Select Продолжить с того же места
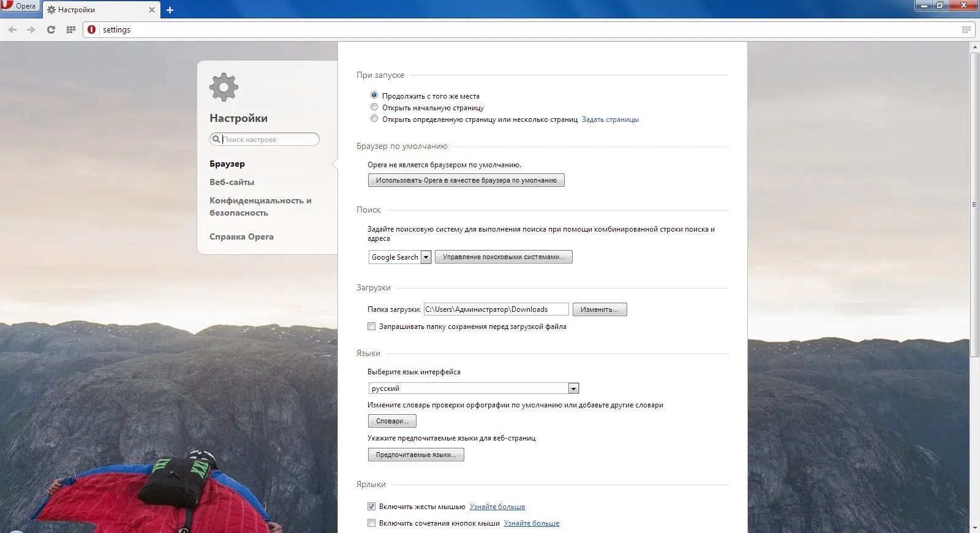This screenshot has height=533, width=980. tap(374, 96)
